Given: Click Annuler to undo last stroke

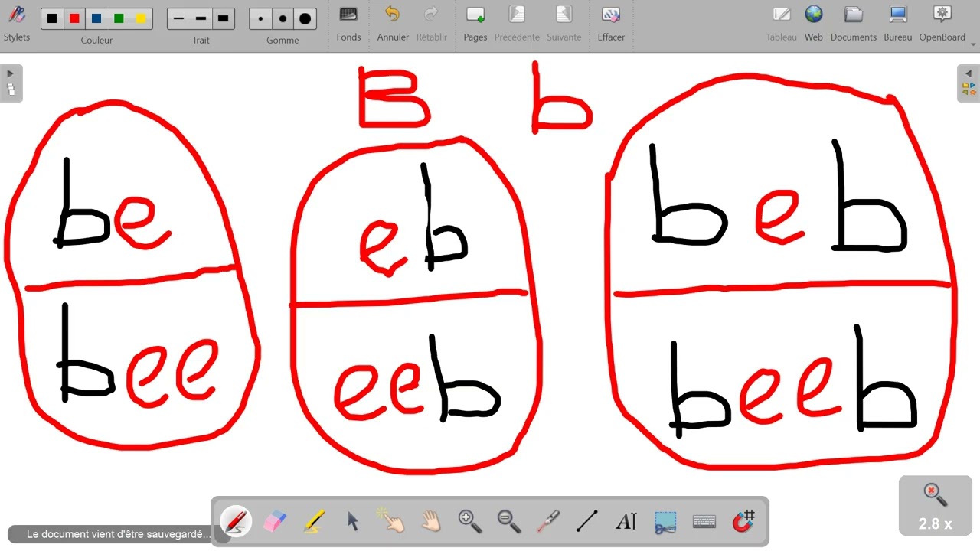Looking at the screenshot, I should pyautogui.click(x=393, y=23).
